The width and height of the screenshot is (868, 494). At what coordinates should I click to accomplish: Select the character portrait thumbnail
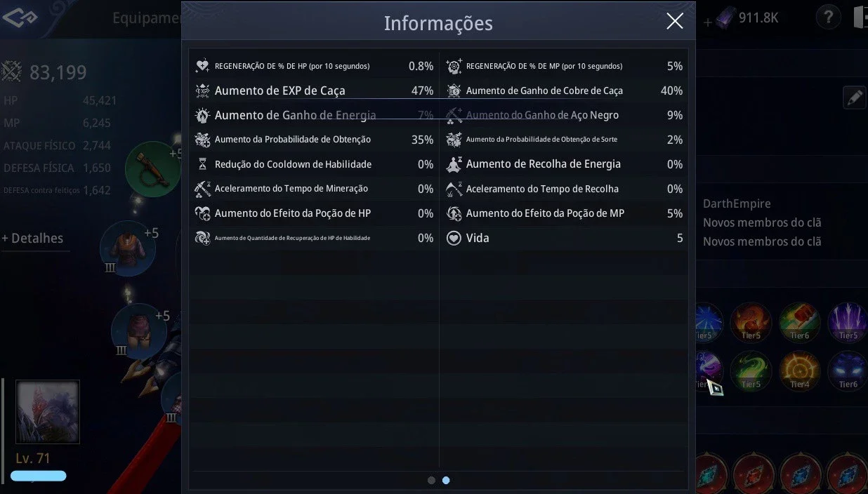point(48,412)
